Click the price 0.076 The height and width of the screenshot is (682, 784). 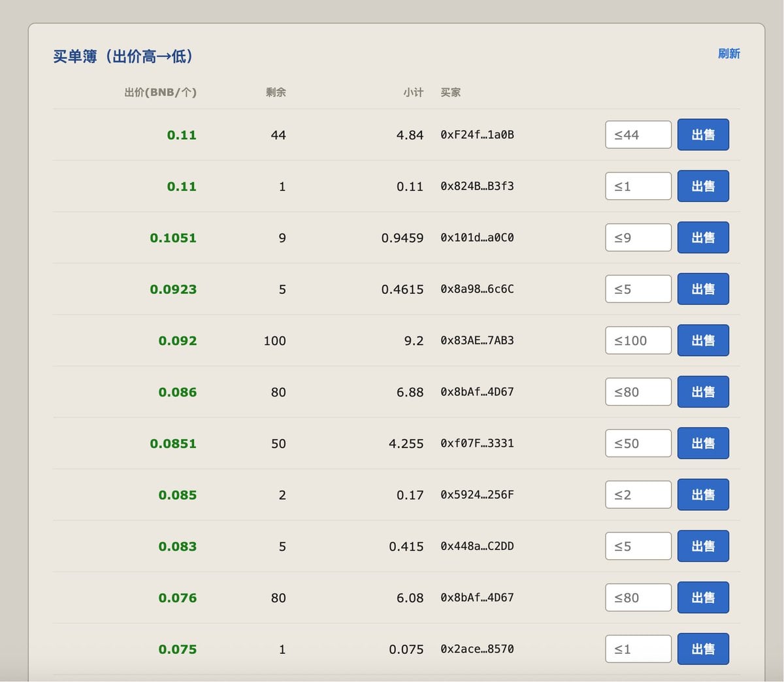(178, 598)
